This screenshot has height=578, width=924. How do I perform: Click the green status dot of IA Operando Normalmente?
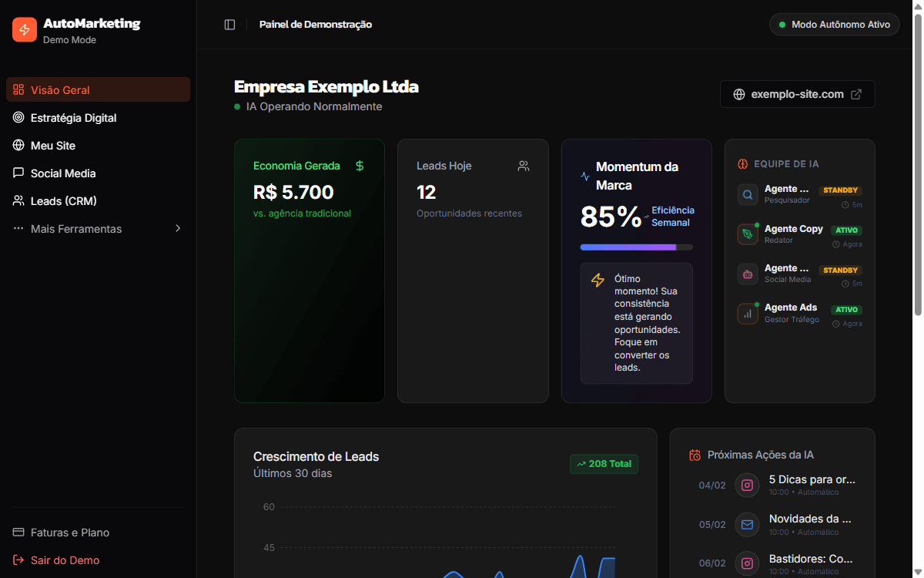click(236, 106)
